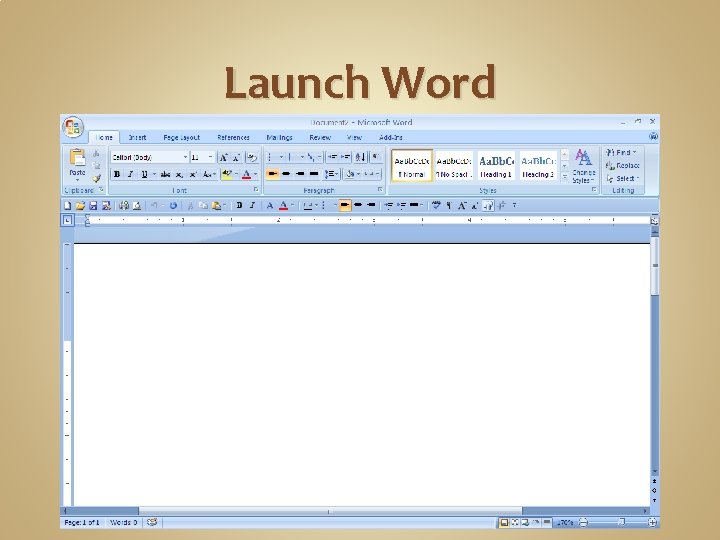Click the Replace button in Editing group
This screenshot has height=540, width=720.
pyautogui.click(x=623, y=165)
